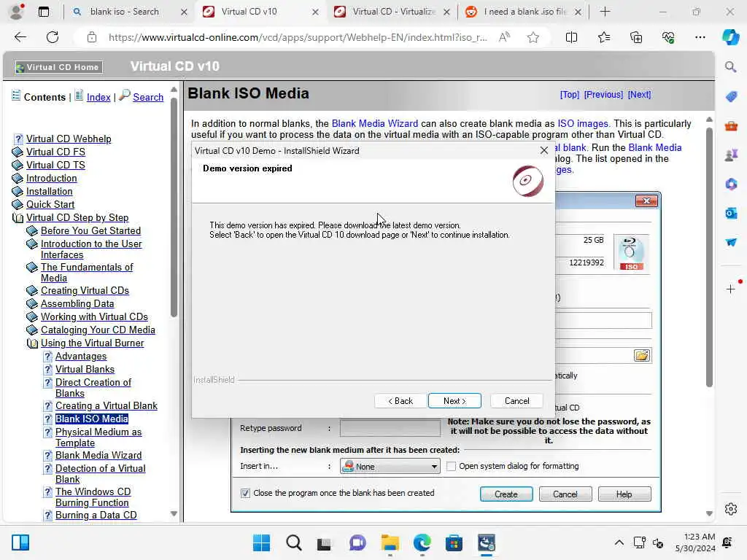The width and height of the screenshot is (747, 560).
Task: Click the browse folder icon in screenshot
Action: 642,356
